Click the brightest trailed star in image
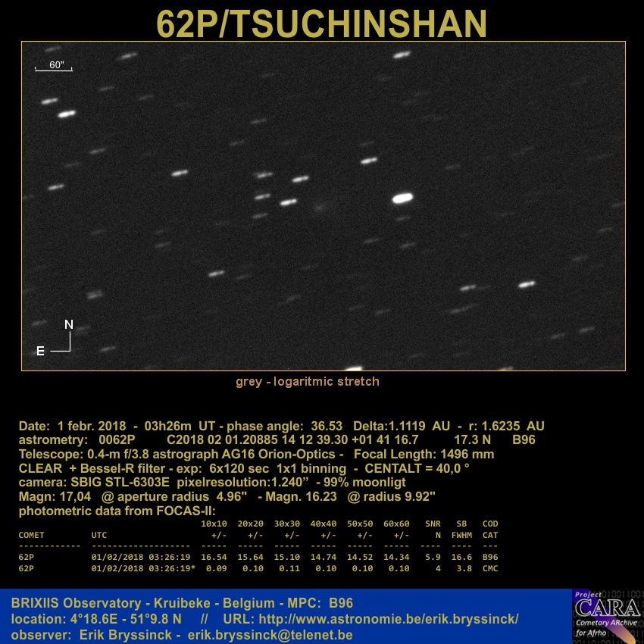The height and width of the screenshot is (644, 644). coord(402,199)
